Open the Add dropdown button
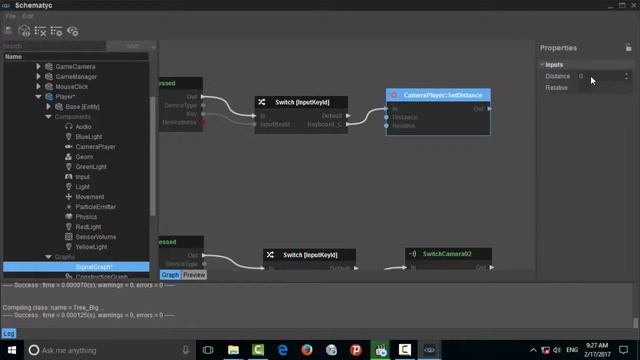 131,46
